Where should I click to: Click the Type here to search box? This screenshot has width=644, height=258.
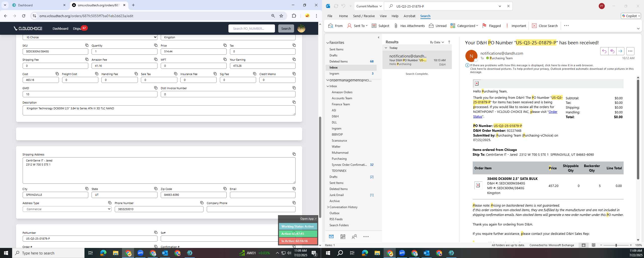coord(48,253)
